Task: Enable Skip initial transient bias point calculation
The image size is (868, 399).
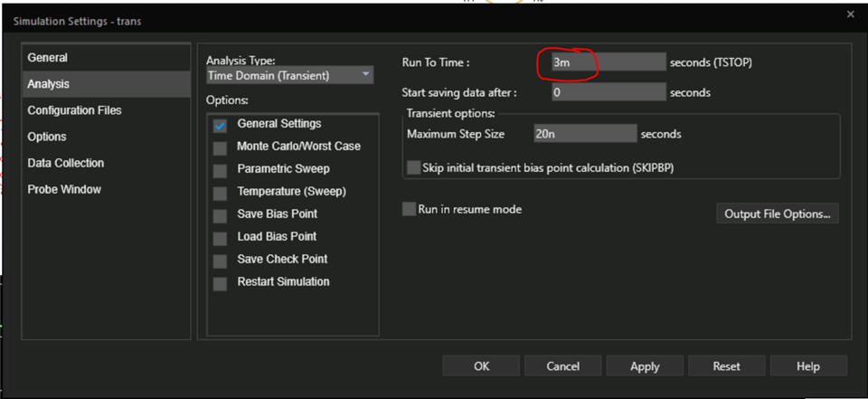Action: coord(414,167)
